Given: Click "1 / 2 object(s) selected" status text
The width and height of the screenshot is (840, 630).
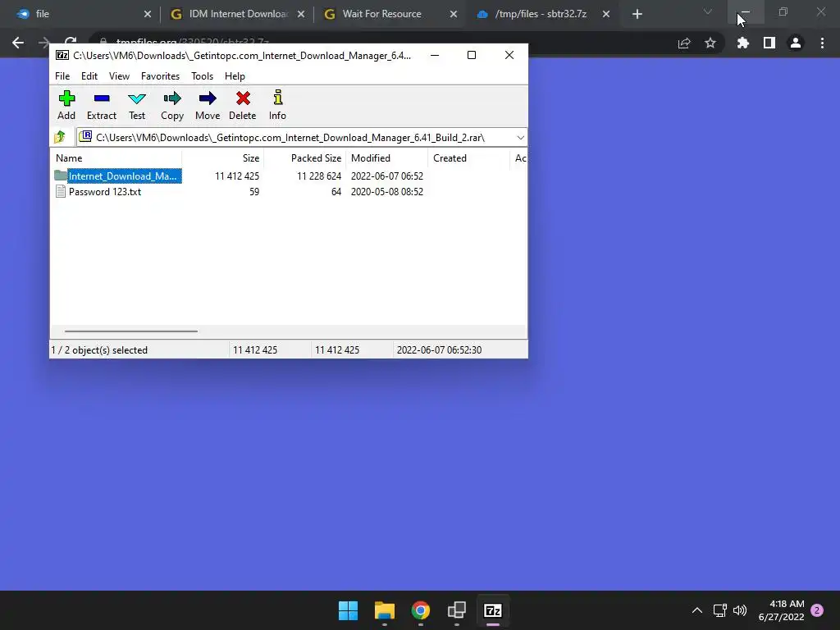Looking at the screenshot, I should 99,349.
